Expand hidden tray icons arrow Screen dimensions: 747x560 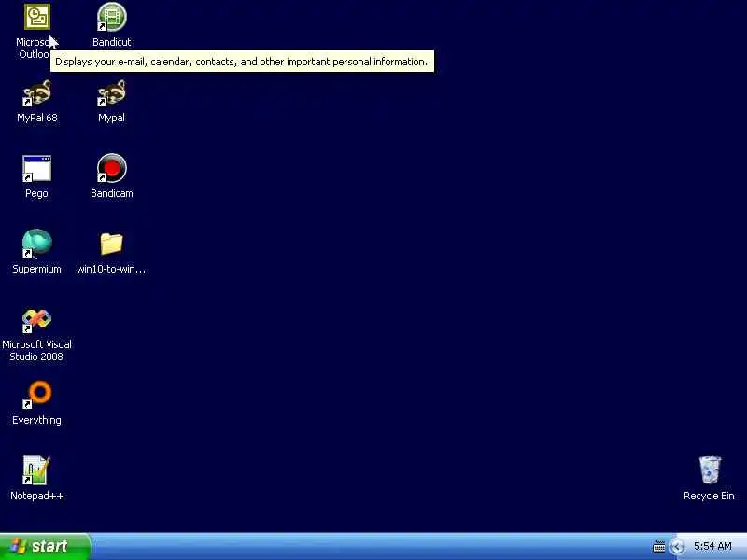[x=677, y=546]
